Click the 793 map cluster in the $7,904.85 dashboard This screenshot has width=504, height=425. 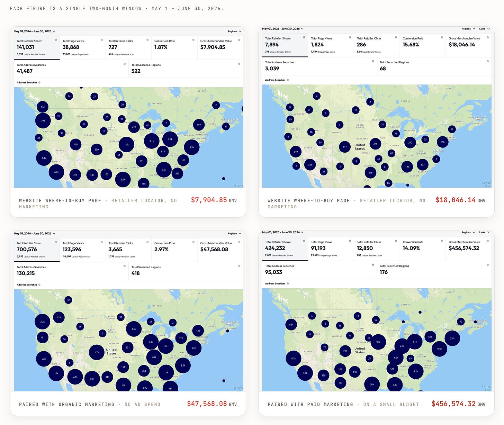[43, 121]
